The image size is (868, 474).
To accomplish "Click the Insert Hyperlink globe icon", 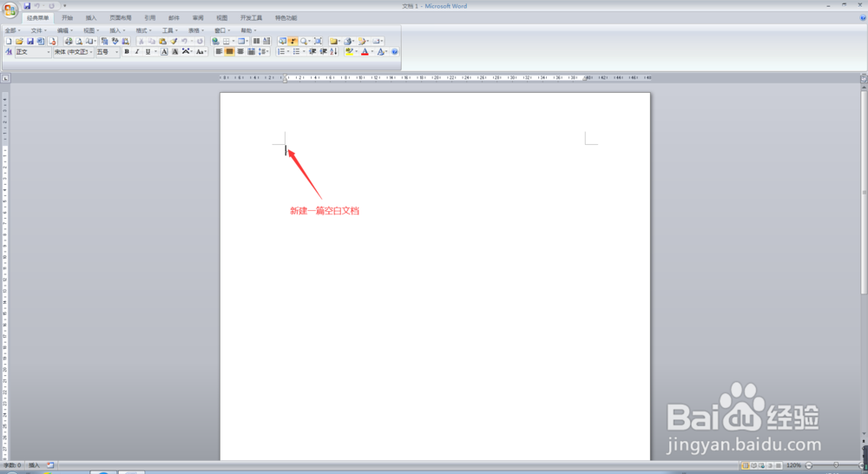I will click(x=215, y=41).
